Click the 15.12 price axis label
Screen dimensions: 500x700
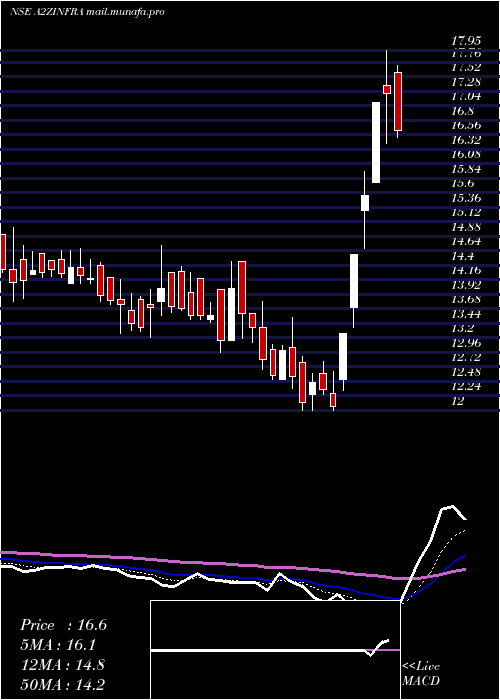tap(467, 212)
